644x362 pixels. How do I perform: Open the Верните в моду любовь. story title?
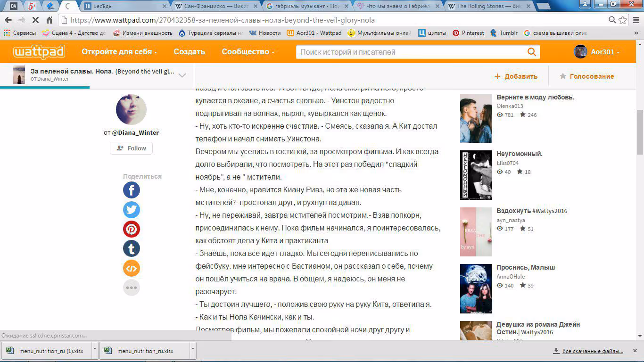point(535,97)
